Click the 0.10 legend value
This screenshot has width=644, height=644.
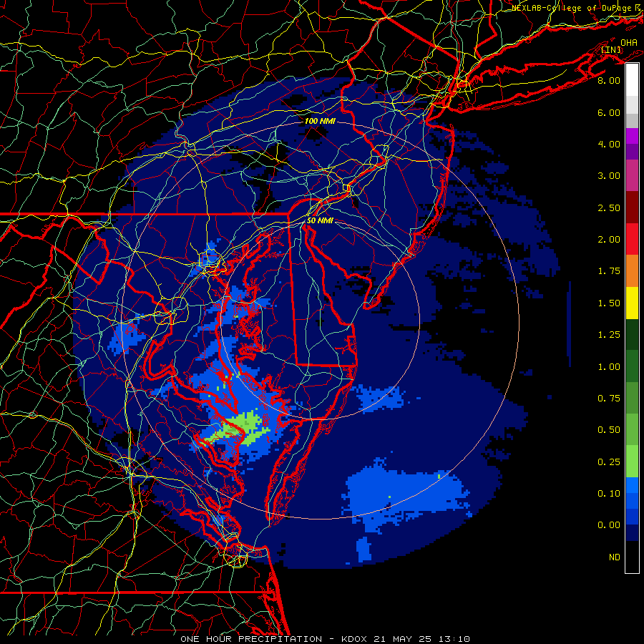tap(609, 494)
